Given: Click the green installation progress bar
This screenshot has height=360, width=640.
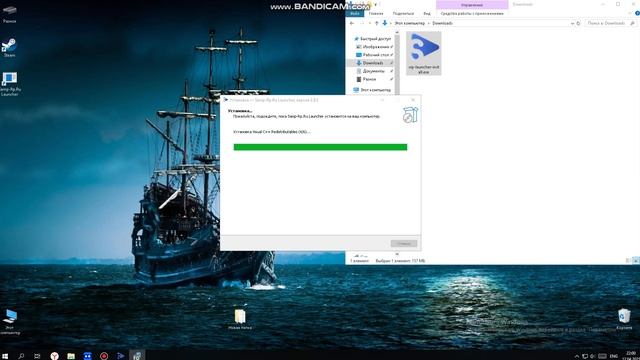Looking at the screenshot, I should tap(320, 147).
